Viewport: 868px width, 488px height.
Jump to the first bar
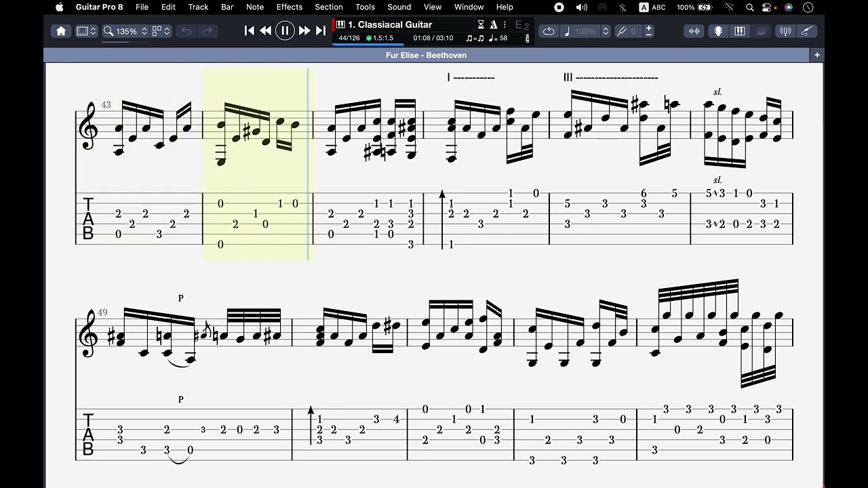pyautogui.click(x=250, y=30)
